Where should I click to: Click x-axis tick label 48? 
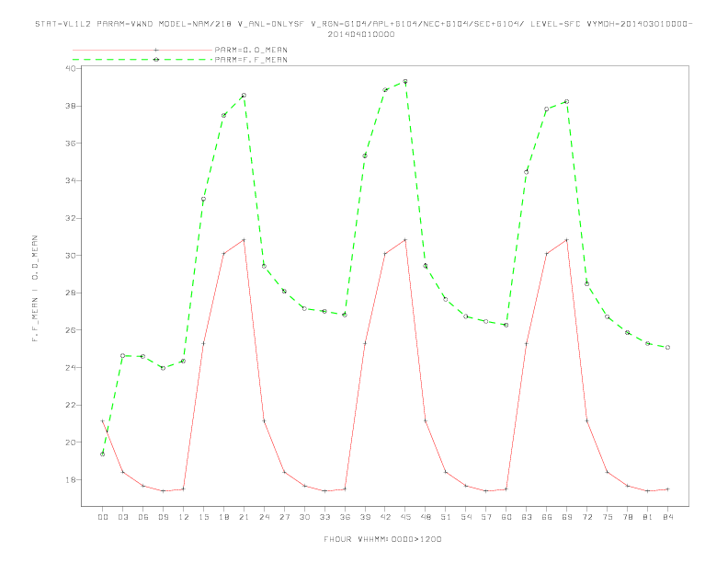pyautogui.click(x=426, y=517)
